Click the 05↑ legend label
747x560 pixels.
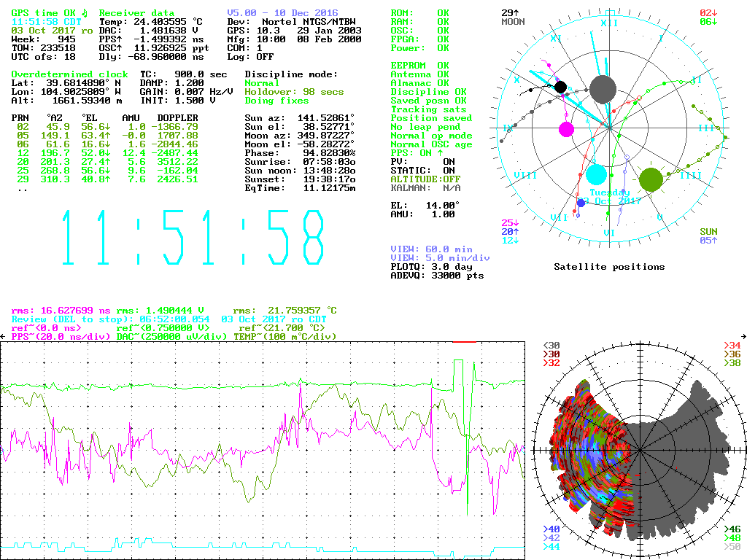pos(708,241)
